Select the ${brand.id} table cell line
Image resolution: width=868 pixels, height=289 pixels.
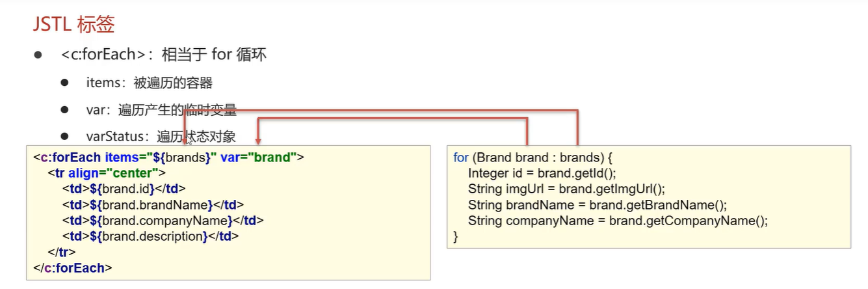124,189
